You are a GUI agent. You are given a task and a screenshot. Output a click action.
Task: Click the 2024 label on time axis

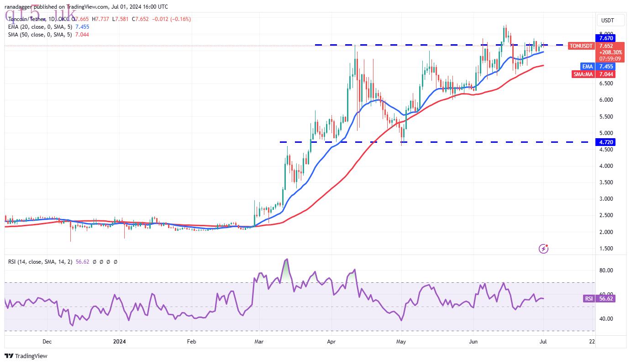pos(119,341)
